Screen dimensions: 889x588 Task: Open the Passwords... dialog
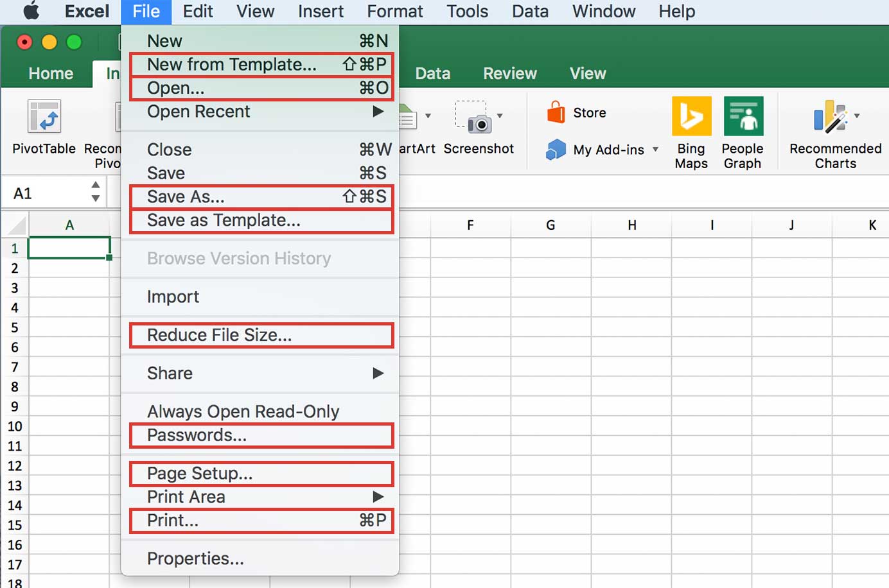pyautogui.click(x=260, y=435)
